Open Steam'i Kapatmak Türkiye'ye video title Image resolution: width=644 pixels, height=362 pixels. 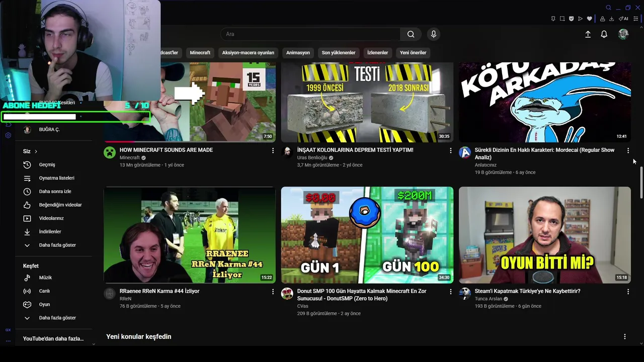click(x=527, y=291)
